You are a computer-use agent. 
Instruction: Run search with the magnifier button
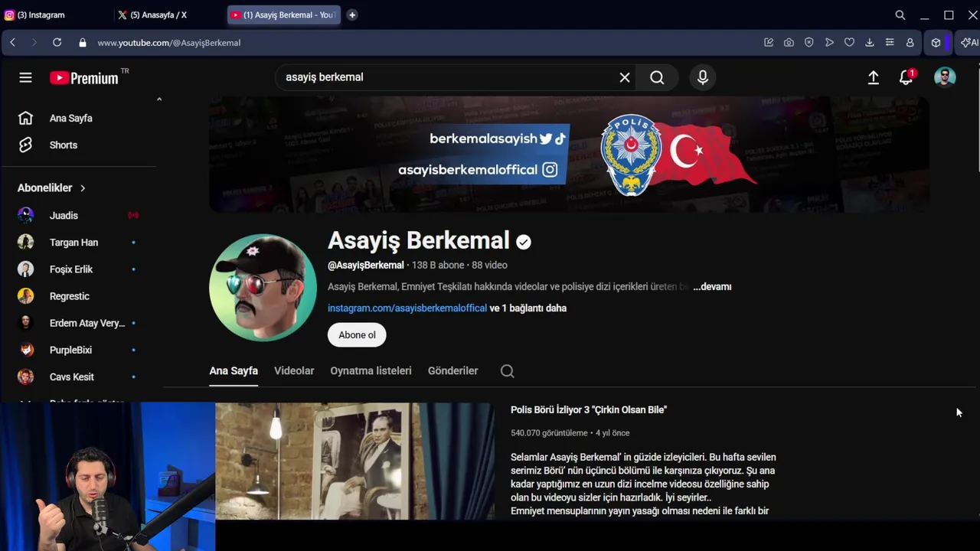(657, 77)
